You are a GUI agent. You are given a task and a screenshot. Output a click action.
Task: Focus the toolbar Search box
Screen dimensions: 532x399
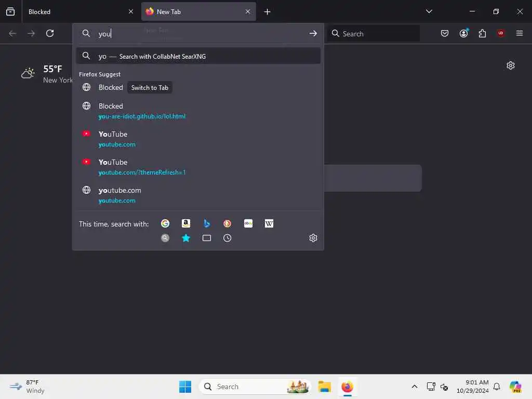click(373, 34)
